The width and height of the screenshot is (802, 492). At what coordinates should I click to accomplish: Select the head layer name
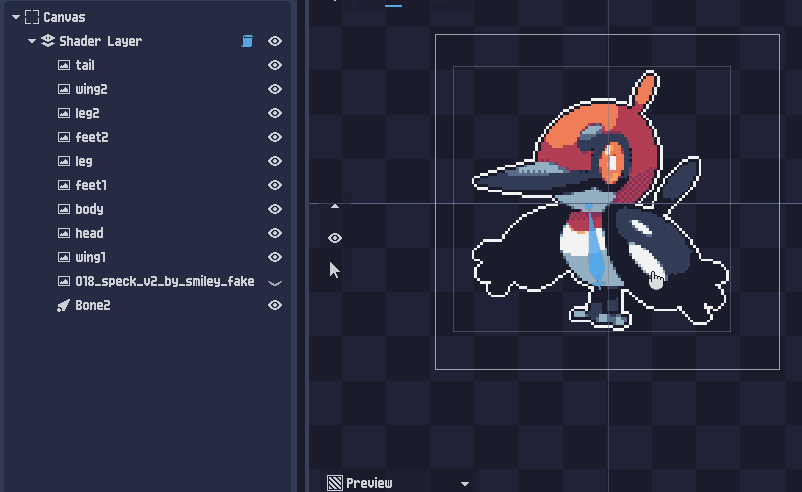point(89,233)
